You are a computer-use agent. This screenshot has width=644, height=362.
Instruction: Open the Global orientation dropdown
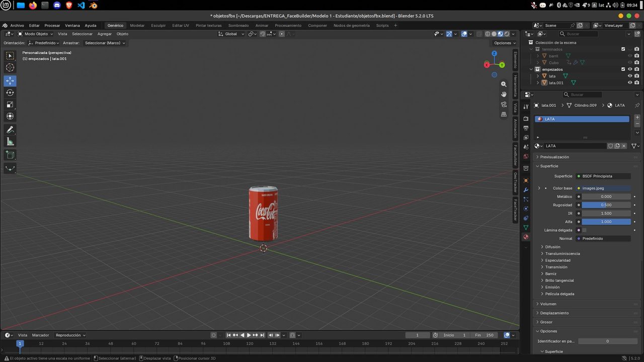[x=231, y=34]
